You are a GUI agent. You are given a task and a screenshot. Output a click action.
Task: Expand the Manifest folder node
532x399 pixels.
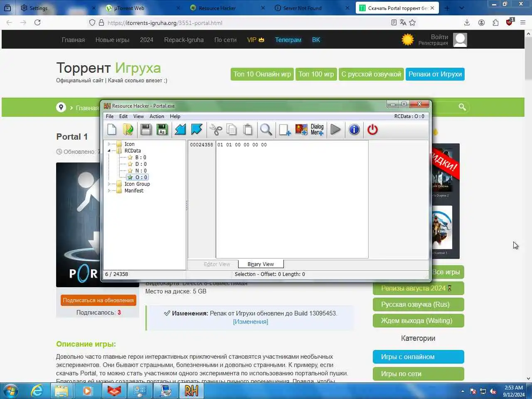109,191
